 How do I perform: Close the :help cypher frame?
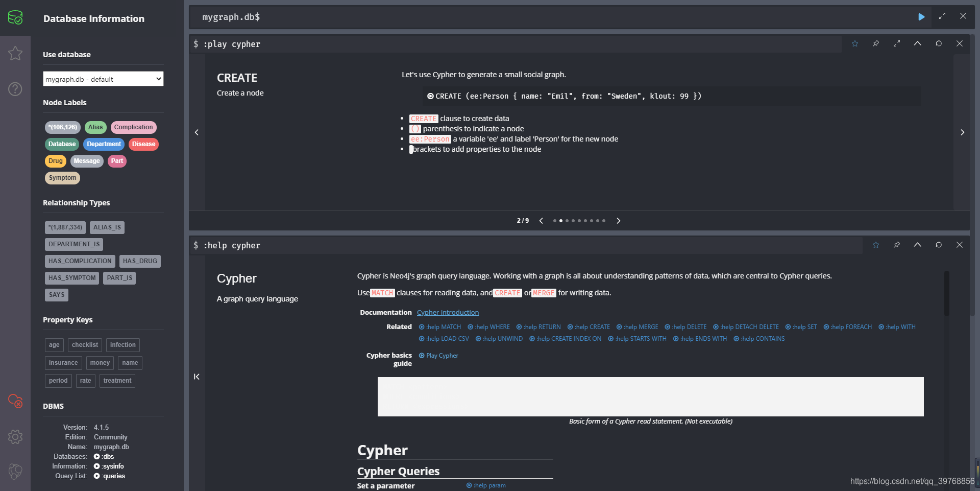(960, 245)
